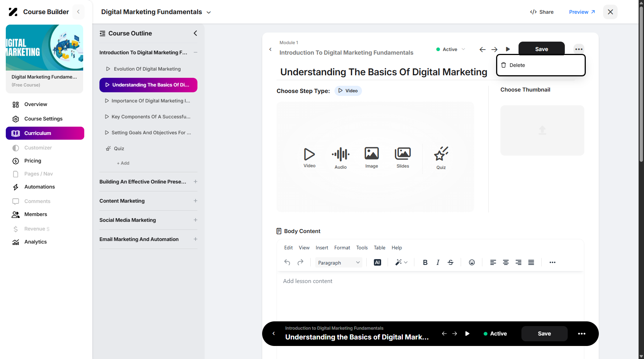644x359 pixels.
Task: Open the Preview link
Action: pyautogui.click(x=582, y=12)
